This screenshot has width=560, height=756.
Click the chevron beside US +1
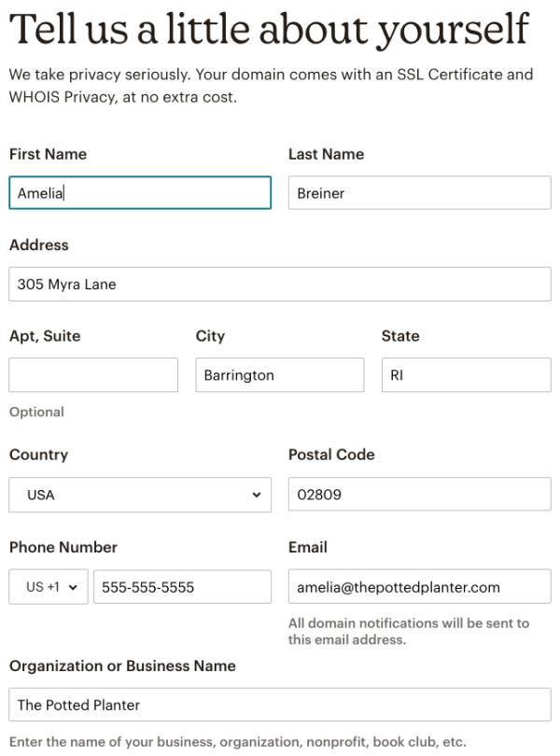pyautogui.click(x=73, y=587)
